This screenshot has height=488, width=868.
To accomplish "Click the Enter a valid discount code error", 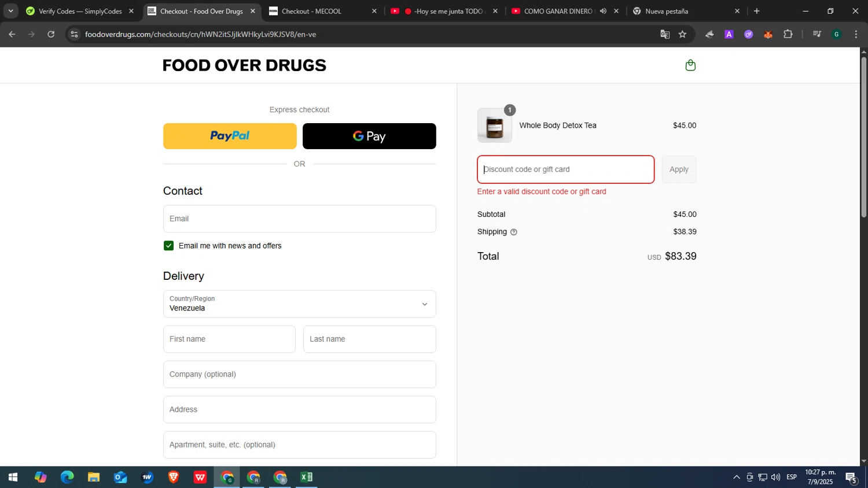I will [542, 191].
